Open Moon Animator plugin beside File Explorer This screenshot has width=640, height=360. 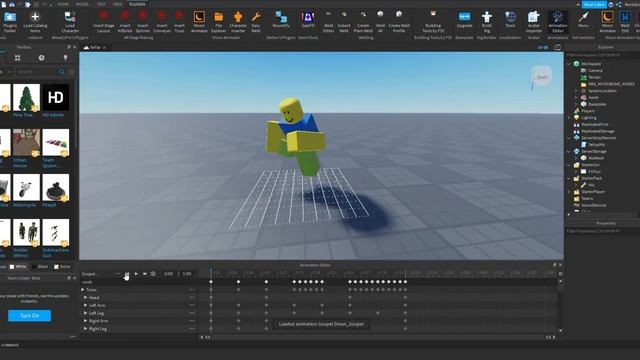coord(199,22)
